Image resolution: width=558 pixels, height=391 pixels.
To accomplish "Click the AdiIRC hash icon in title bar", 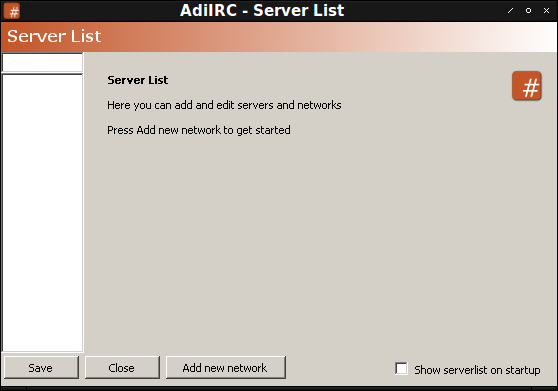I will (x=12, y=11).
